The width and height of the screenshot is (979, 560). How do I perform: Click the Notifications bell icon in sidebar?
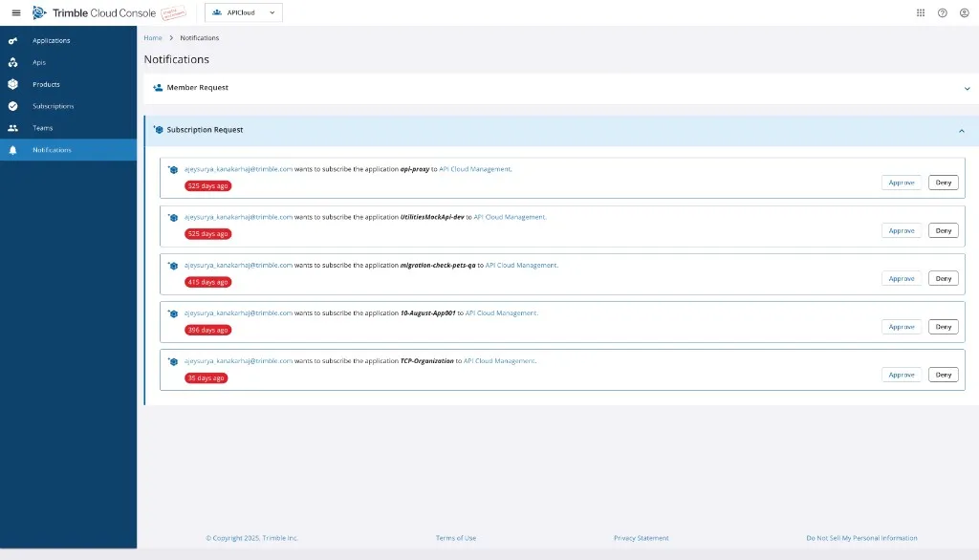[x=12, y=150]
